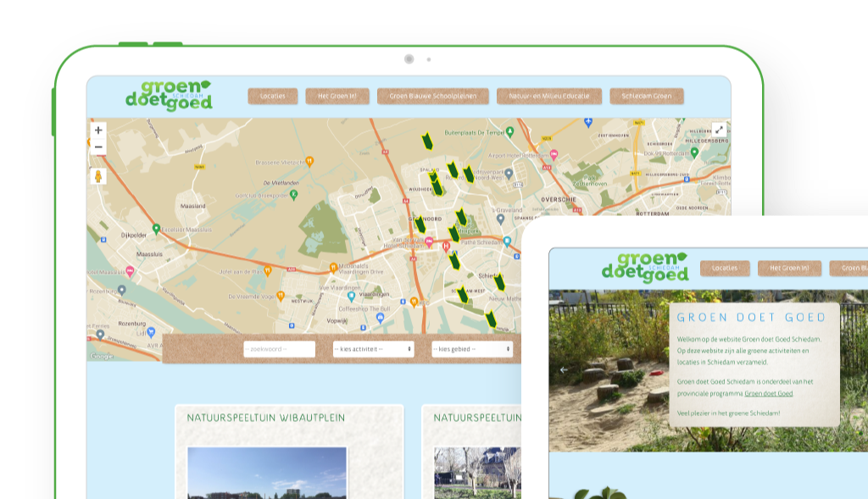868x499 pixels.
Task: Open Het Groen In! on front device
Action: pyautogui.click(x=789, y=269)
